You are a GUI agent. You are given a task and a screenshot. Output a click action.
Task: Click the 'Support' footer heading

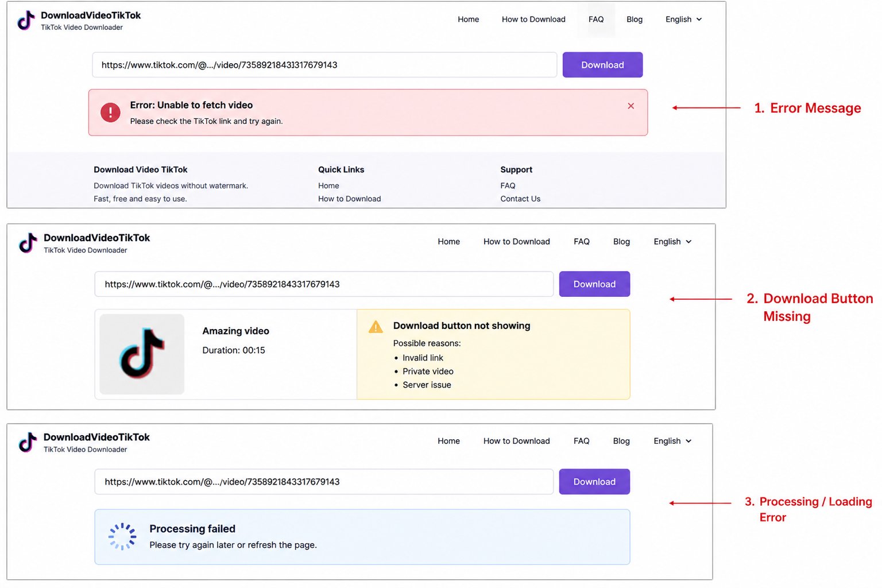[516, 170]
